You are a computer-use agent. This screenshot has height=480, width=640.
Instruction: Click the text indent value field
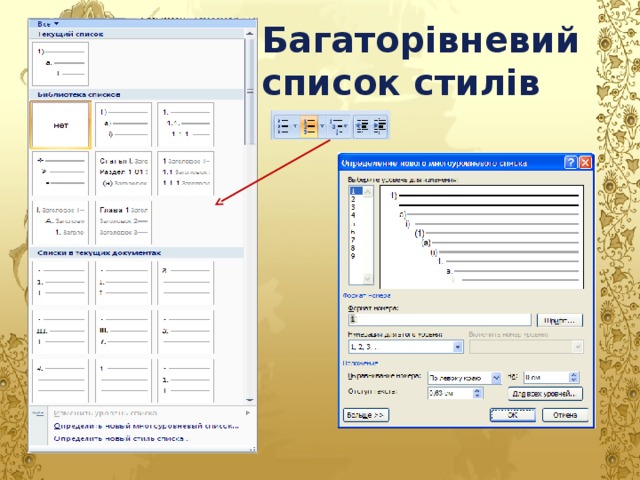[x=450, y=393]
